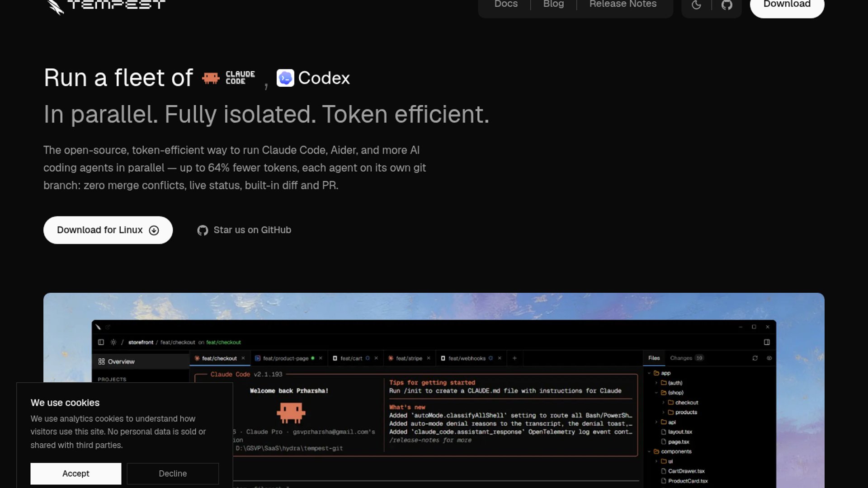Toggle the eye visibility icon in the Files panel
This screenshot has height=488, width=868.
click(769, 358)
